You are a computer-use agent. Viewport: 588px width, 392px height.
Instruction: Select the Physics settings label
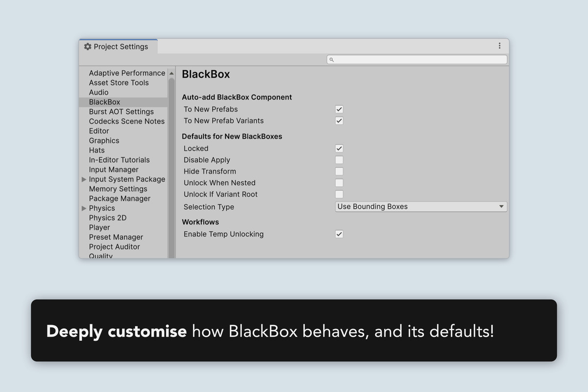pos(102,208)
